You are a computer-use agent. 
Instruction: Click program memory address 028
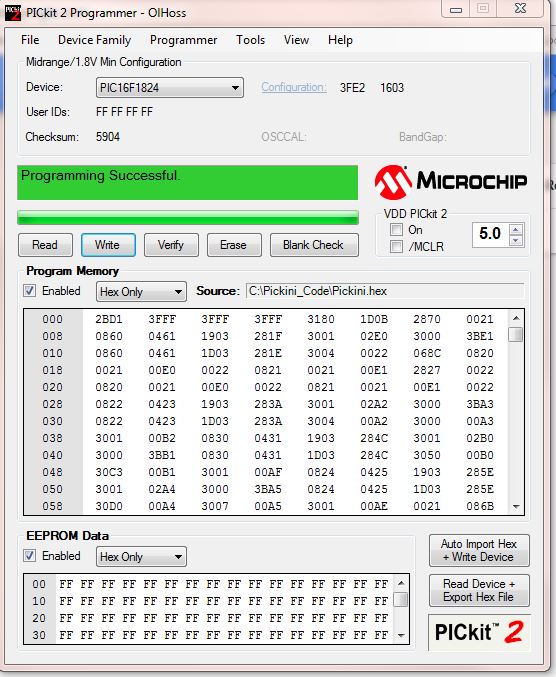pos(52,404)
